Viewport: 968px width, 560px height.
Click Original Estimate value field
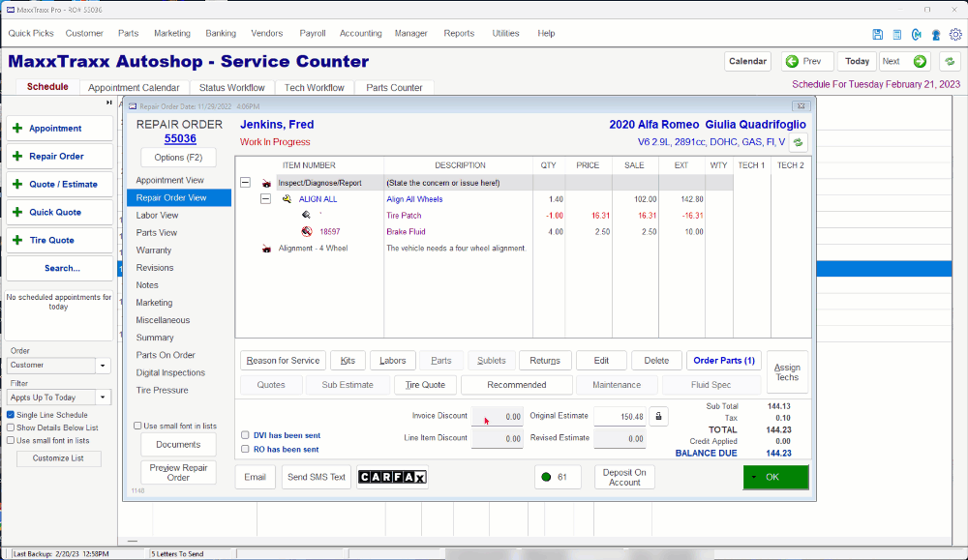coord(620,417)
